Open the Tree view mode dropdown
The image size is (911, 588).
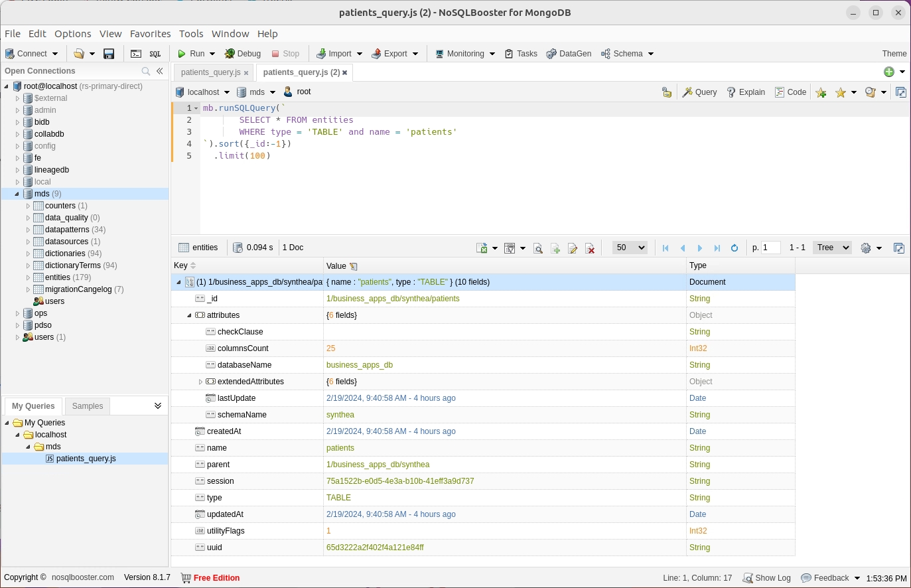tap(832, 248)
